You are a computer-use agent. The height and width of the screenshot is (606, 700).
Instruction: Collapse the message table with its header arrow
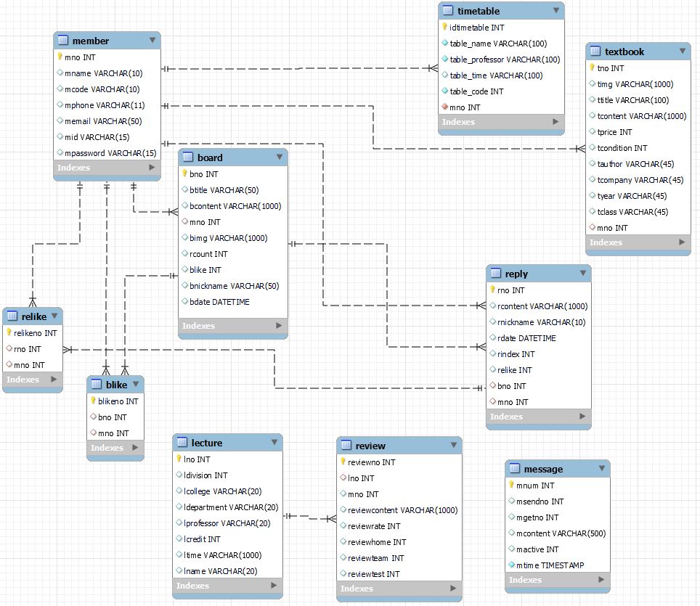602,469
